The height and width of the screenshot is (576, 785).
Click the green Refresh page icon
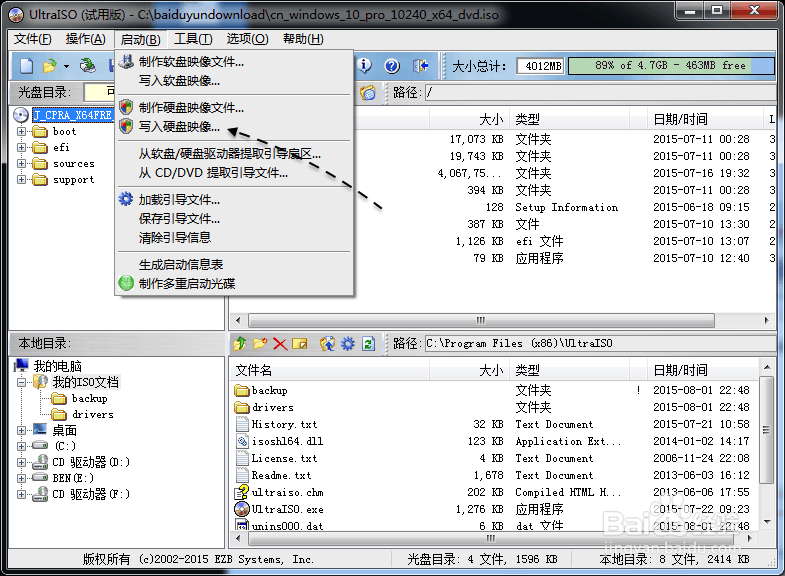point(368,343)
